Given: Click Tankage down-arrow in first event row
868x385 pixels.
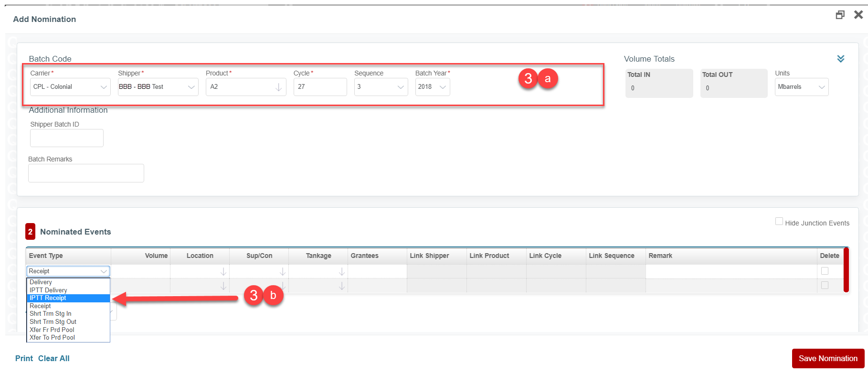Looking at the screenshot, I should [341, 271].
